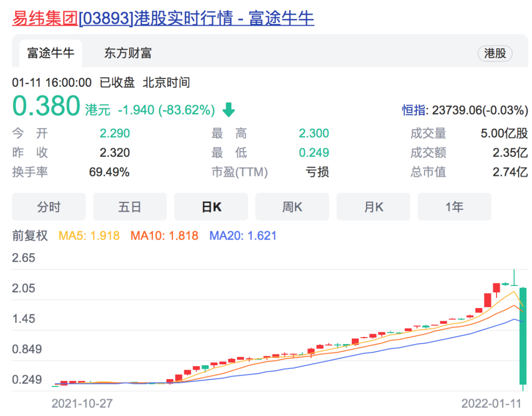
Task: Keep the 日K daily chart selected
Action: pyautogui.click(x=211, y=207)
